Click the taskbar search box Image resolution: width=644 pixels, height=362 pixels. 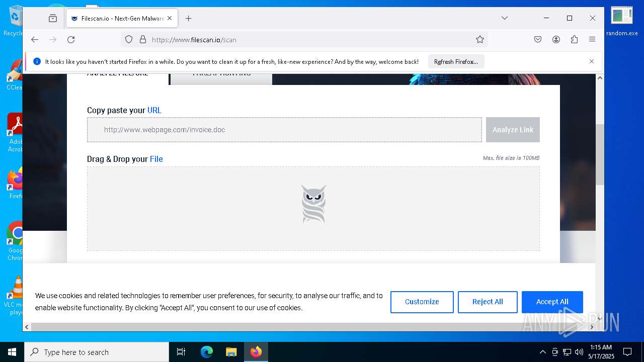pyautogui.click(x=97, y=352)
